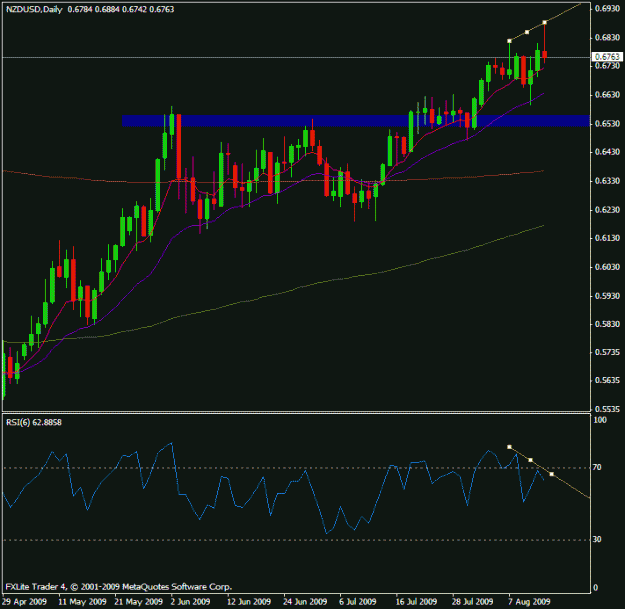Click the 16 Jul 2009 date label

coord(416,602)
